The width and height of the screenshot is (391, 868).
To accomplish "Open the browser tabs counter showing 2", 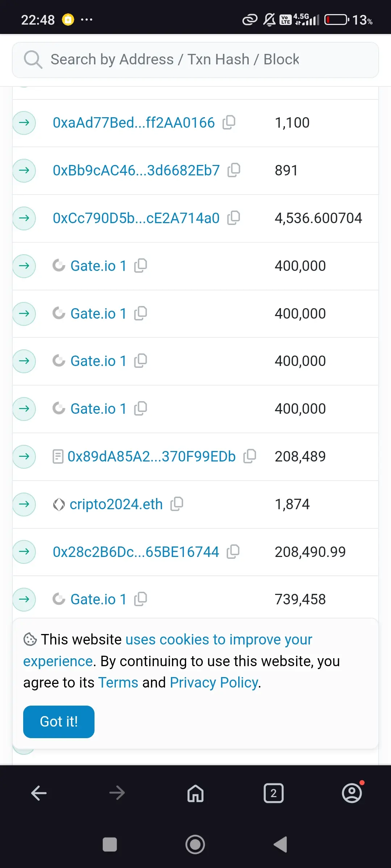I will pos(273,793).
